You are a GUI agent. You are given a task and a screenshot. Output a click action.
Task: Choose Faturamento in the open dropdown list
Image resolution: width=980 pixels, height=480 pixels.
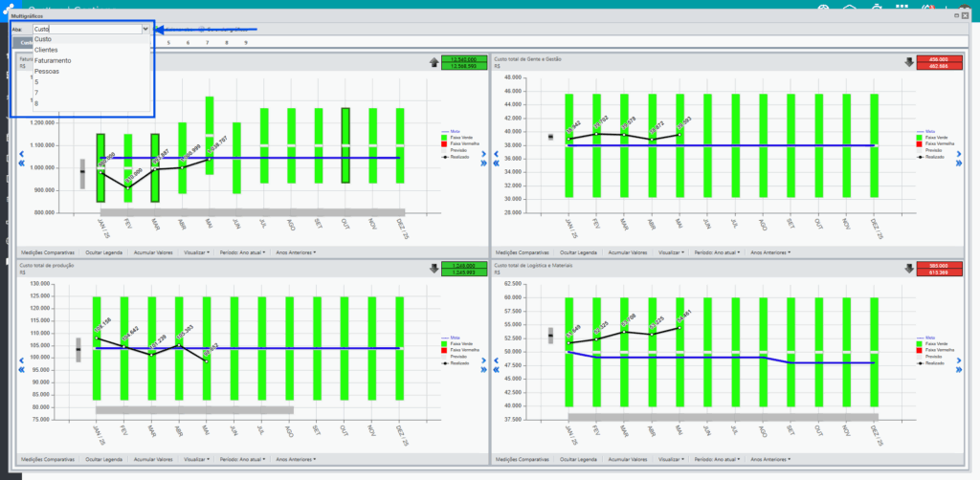click(91, 60)
